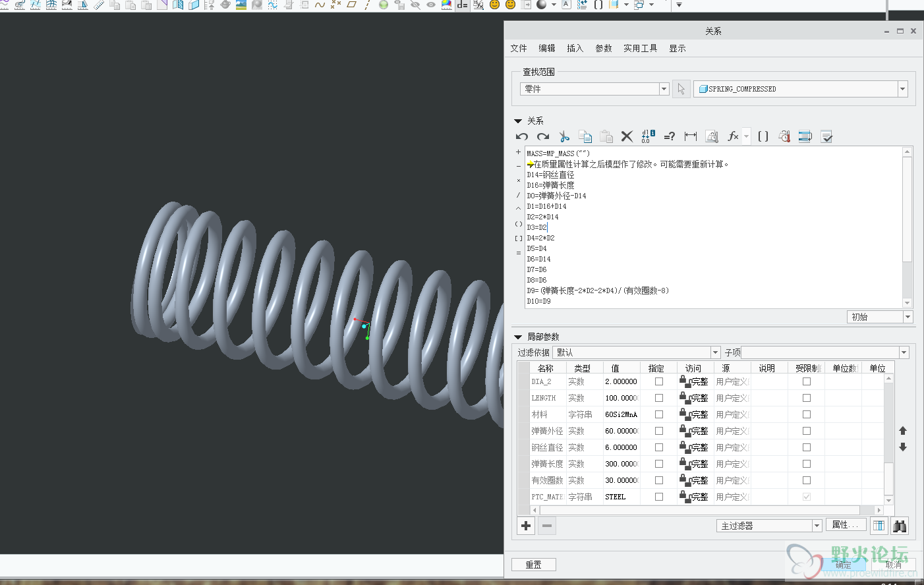Open the fx function list arrow
The height and width of the screenshot is (585, 924).
pyautogui.click(x=746, y=136)
